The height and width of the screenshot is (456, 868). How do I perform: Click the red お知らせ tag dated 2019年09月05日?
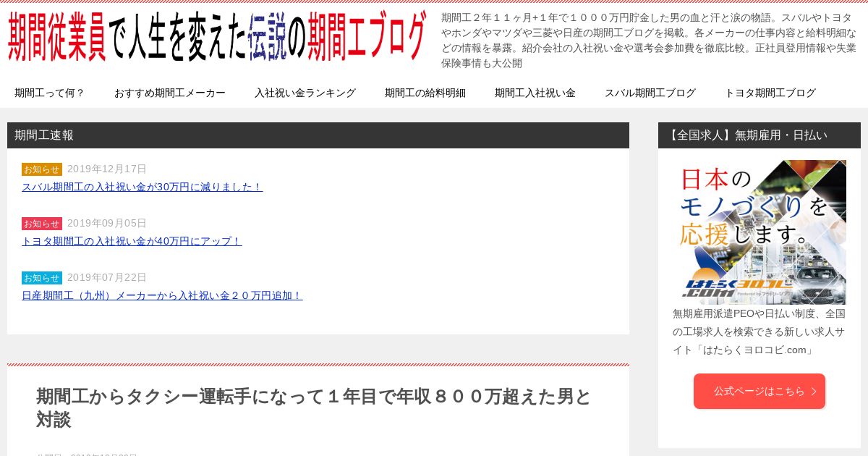(x=42, y=224)
